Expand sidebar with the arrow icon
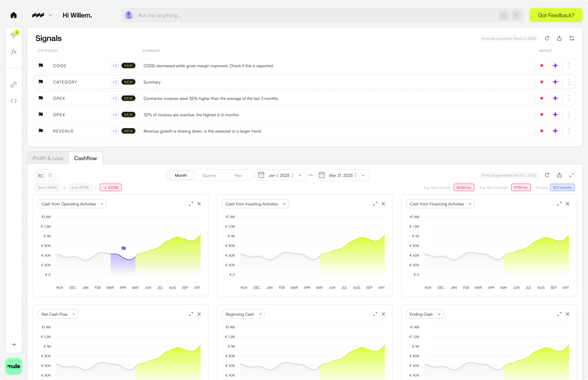This screenshot has width=588, height=380. 14,344
